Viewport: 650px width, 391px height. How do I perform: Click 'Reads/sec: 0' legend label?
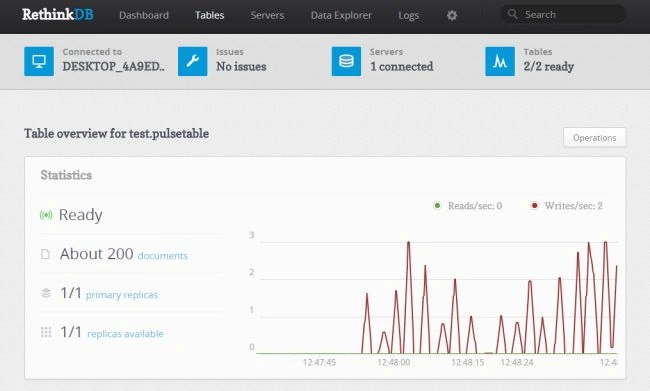coord(475,206)
